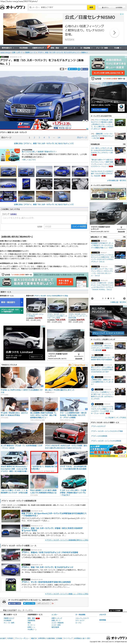Show the next photo with right arrow
The image size is (127, 644).
point(85,100)
